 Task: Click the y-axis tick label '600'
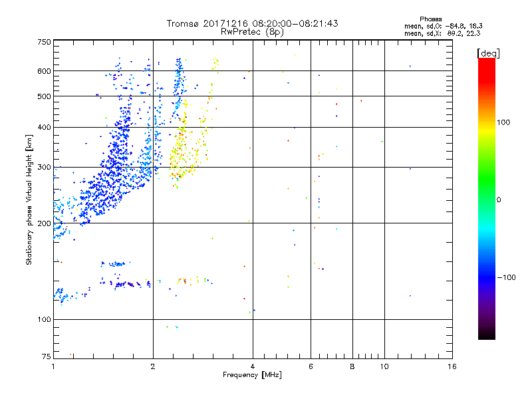click(x=44, y=71)
